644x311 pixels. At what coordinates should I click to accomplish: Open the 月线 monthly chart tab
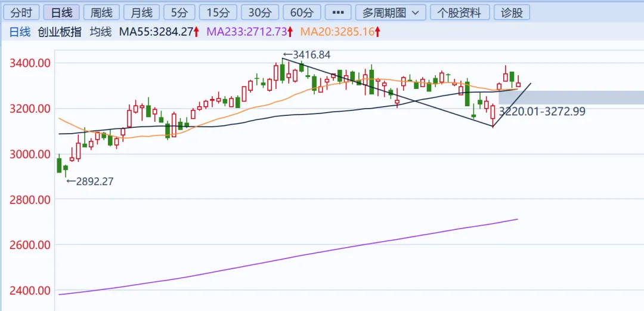click(141, 13)
